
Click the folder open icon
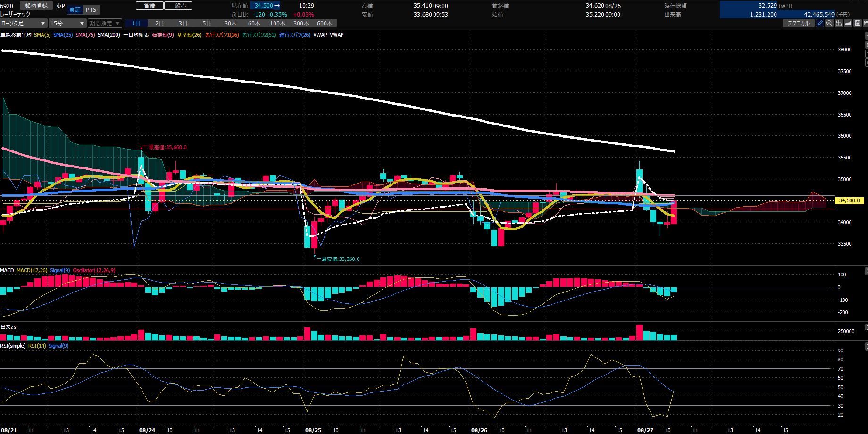coord(866,23)
